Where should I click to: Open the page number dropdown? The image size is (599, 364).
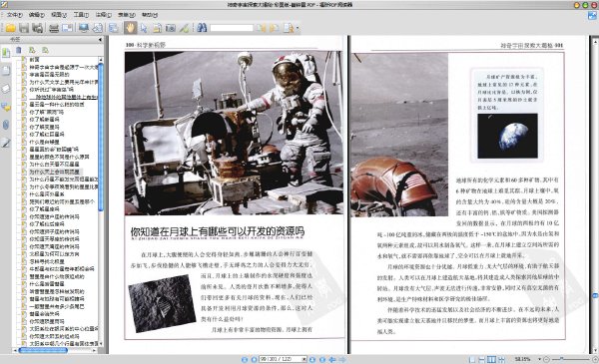(x=304, y=359)
